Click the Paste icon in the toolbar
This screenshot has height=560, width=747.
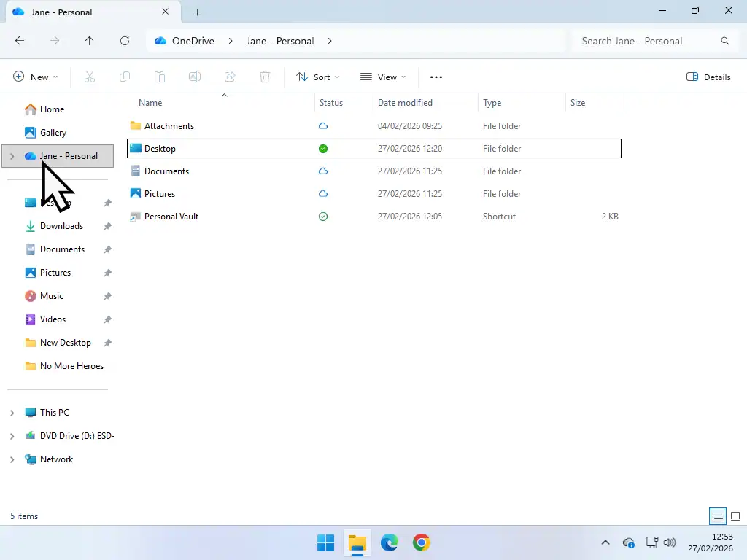tap(160, 77)
